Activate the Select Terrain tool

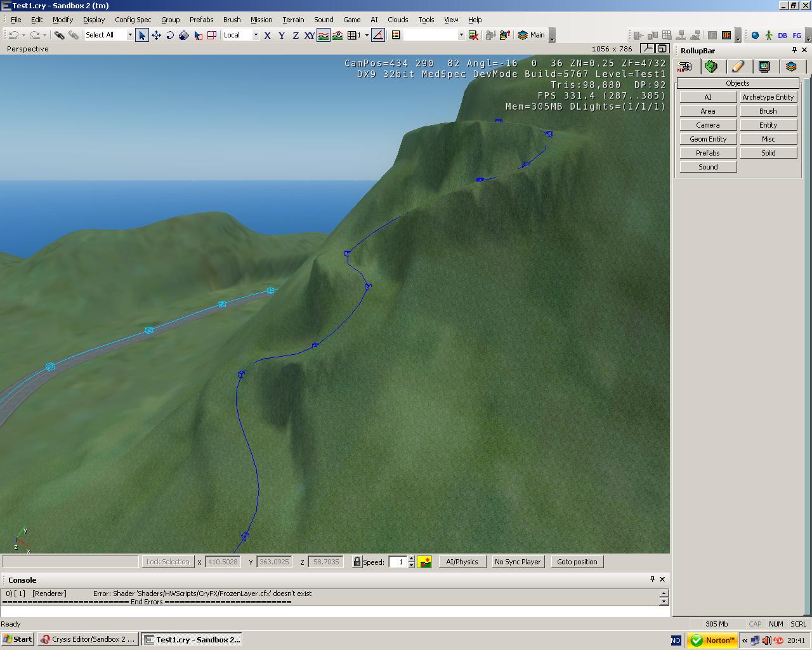coord(198,35)
